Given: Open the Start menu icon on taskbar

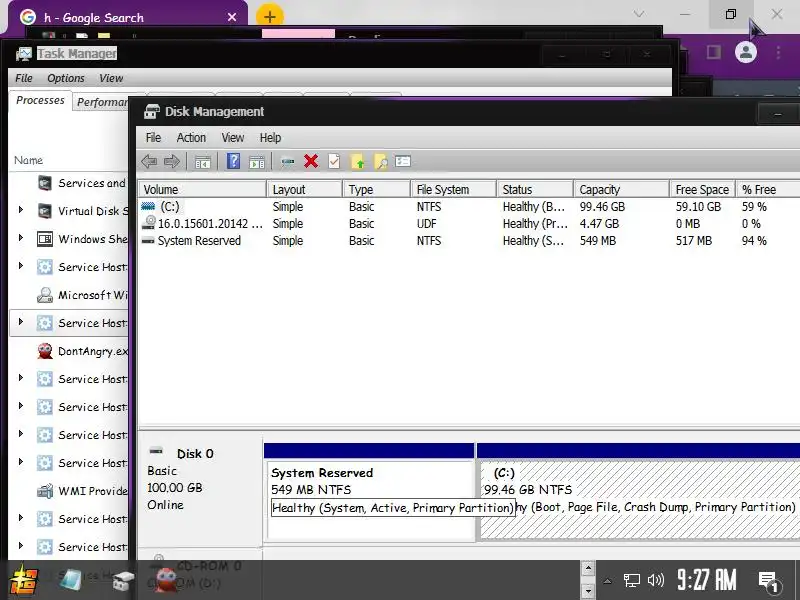Looking at the screenshot, I should 23,580.
